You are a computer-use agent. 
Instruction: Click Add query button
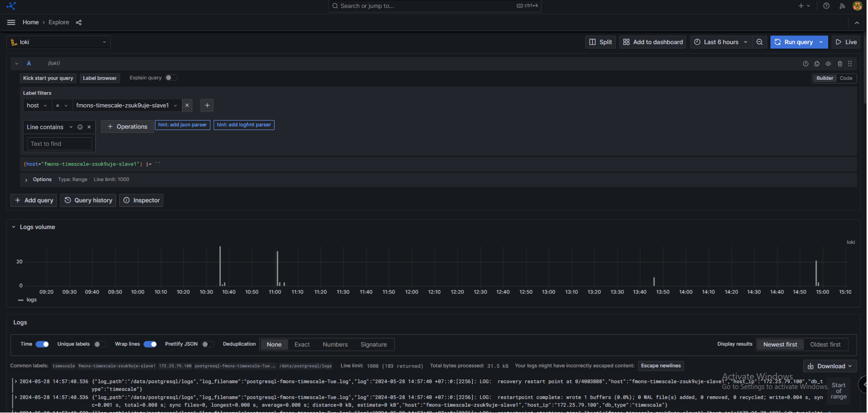(x=34, y=201)
